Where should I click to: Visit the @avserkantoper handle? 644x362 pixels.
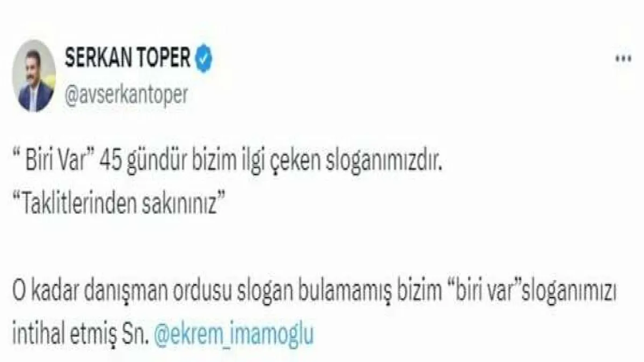click(126, 95)
